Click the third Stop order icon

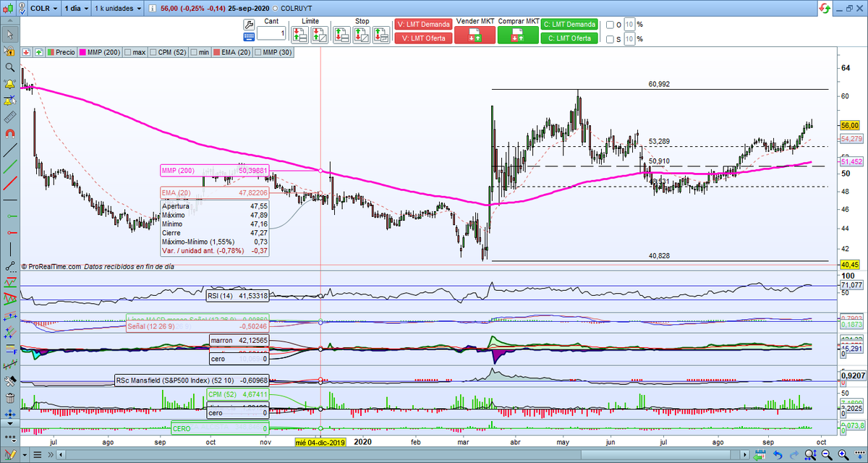[x=380, y=35]
